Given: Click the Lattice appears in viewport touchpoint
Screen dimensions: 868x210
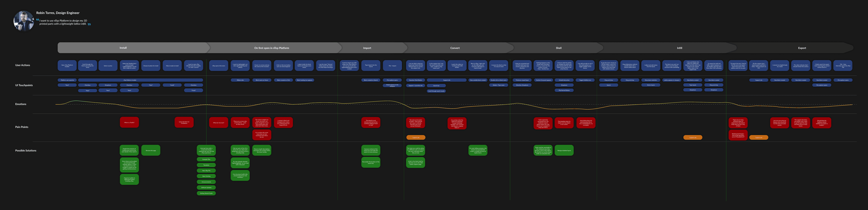Looking at the screenshot, I should (672, 80).
